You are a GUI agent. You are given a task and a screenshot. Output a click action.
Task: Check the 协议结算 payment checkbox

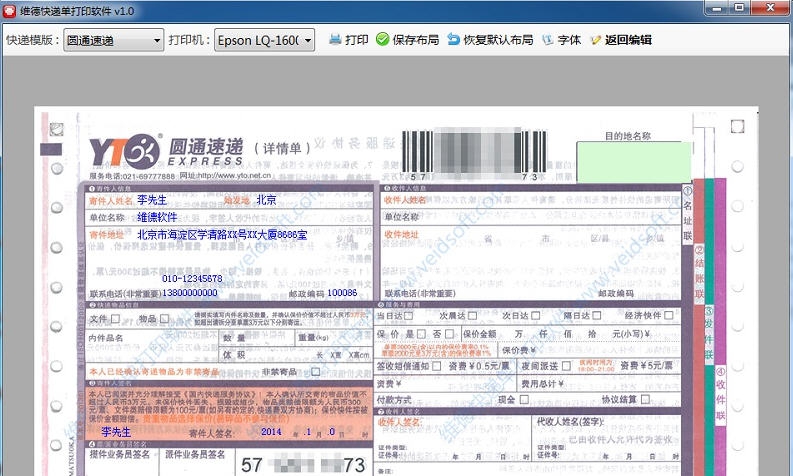(645, 399)
